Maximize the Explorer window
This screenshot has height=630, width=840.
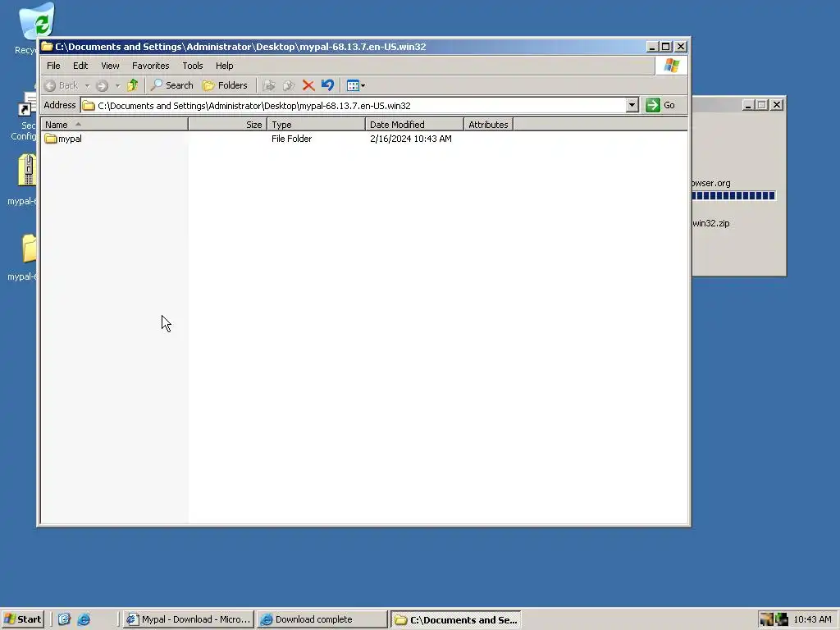click(666, 47)
